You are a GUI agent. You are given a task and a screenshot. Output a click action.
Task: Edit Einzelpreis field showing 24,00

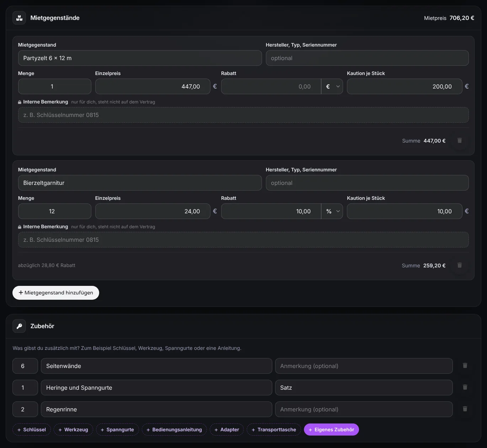pyautogui.click(x=153, y=211)
